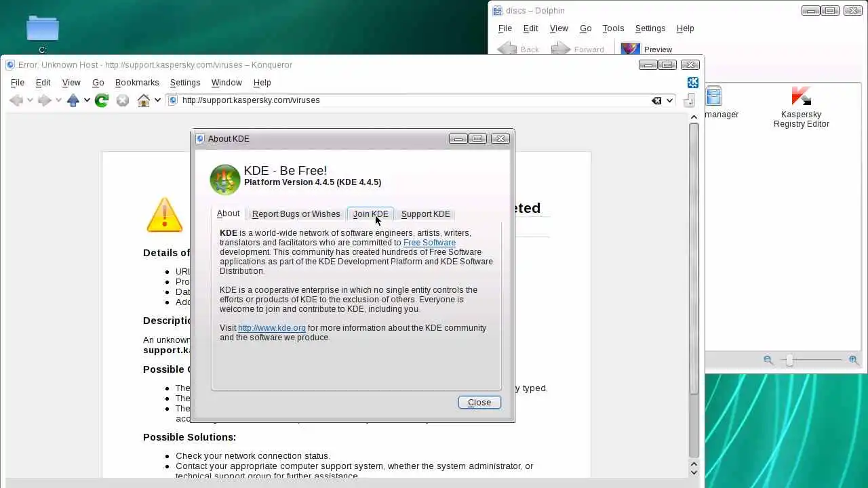
Task: Click the KDE gear throbber icon
Action: click(693, 83)
